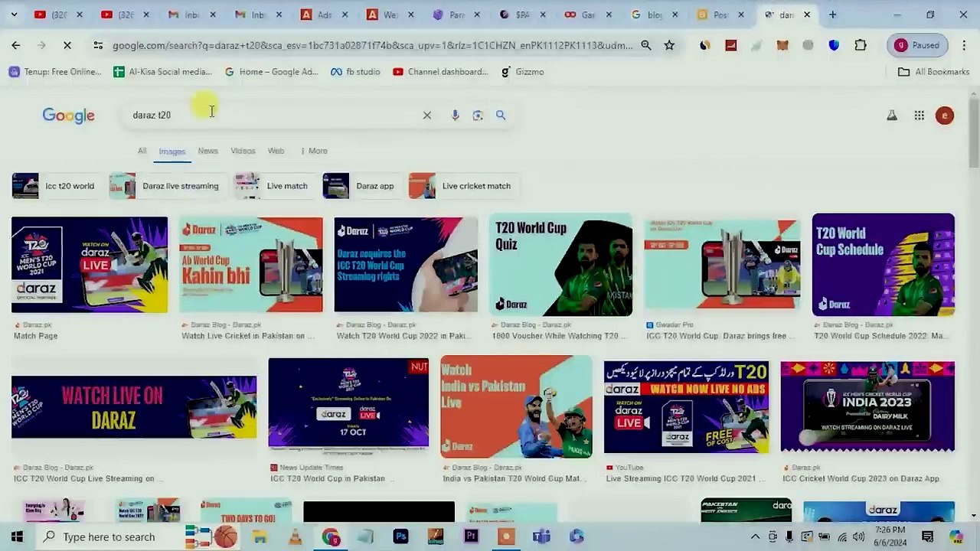Search by image with Google Lens

point(478,116)
